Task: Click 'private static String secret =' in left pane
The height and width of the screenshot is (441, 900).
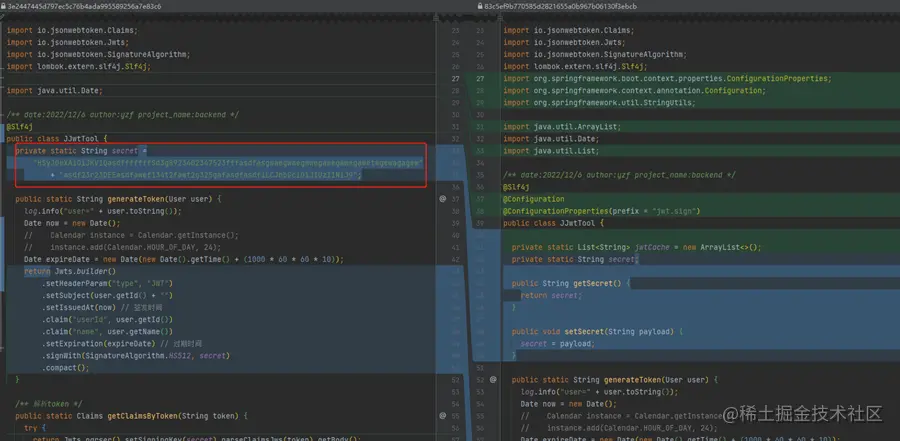Action: pos(81,151)
